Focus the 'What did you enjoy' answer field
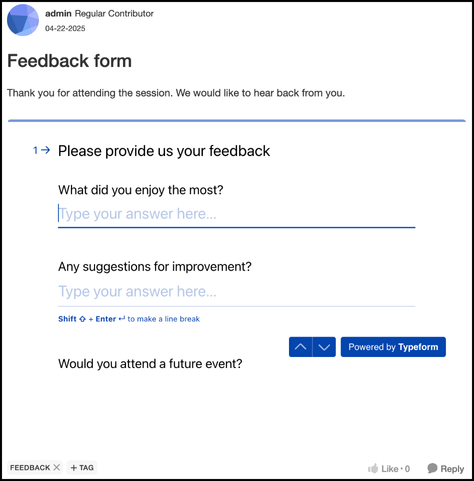 (236, 214)
